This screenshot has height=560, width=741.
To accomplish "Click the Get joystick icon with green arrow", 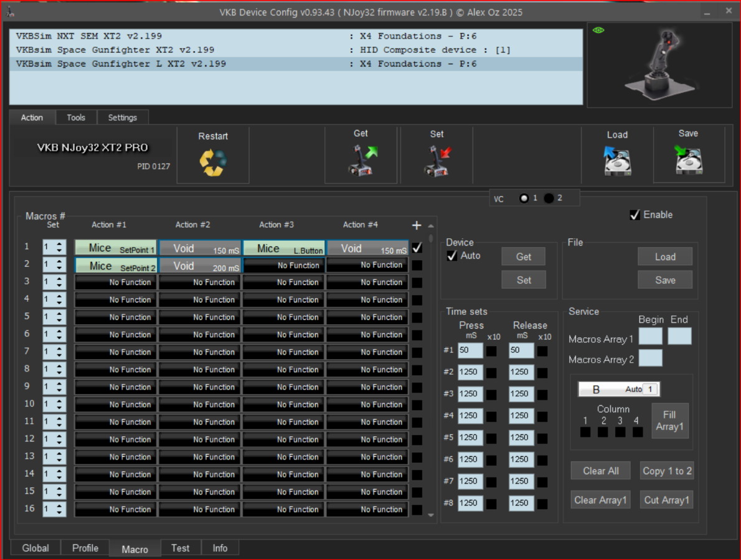I will pyautogui.click(x=361, y=161).
